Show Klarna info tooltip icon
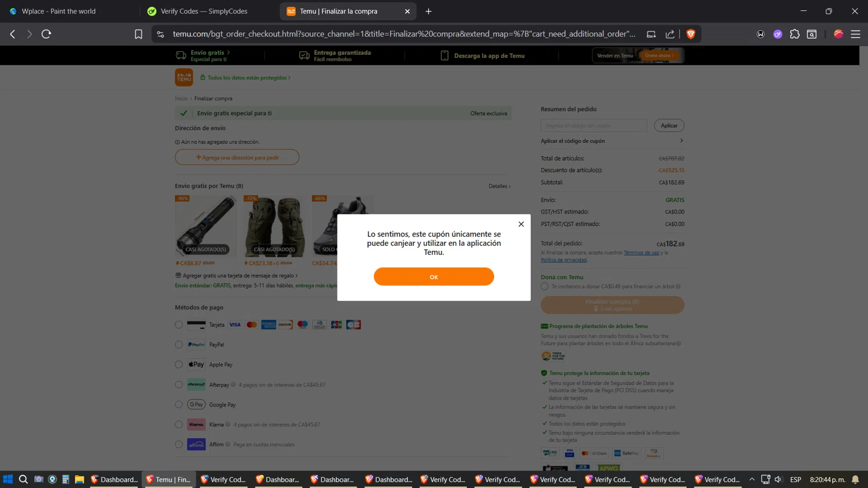The width and height of the screenshot is (868, 488). 228,424
